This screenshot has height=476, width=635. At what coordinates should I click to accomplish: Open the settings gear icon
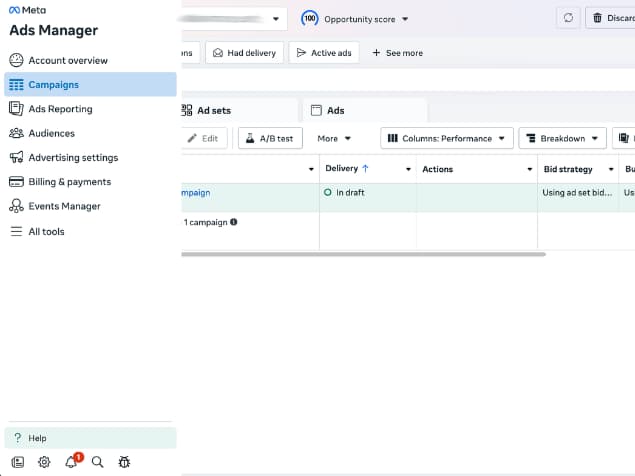click(x=44, y=462)
